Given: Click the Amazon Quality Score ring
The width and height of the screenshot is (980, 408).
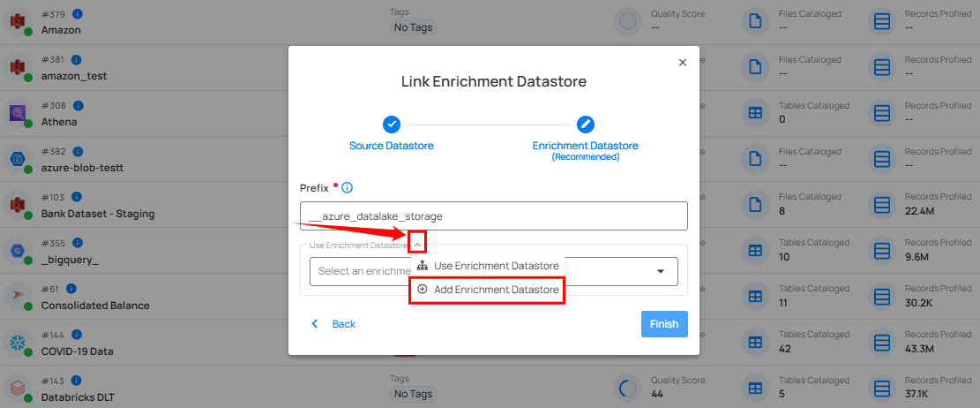Looking at the screenshot, I should tap(627, 21).
